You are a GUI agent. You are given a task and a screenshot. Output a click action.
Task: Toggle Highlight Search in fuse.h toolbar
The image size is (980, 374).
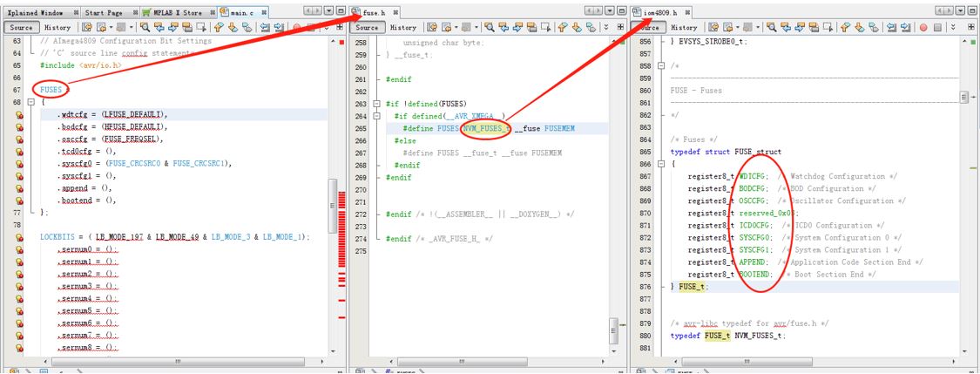(532, 28)
